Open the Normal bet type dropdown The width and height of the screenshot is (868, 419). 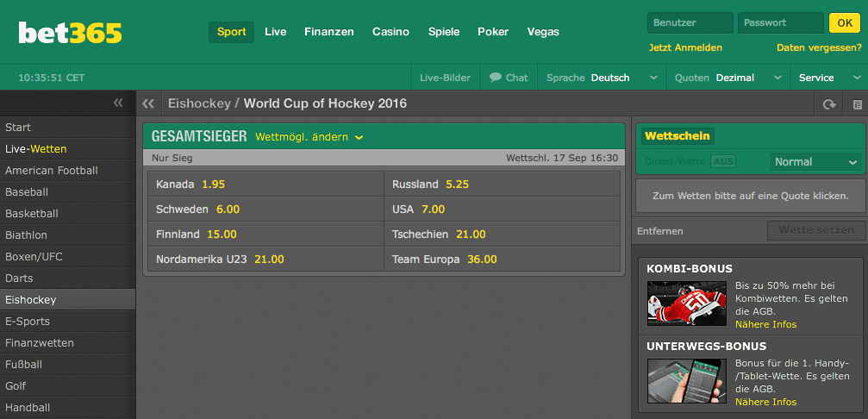click(815, 161)
